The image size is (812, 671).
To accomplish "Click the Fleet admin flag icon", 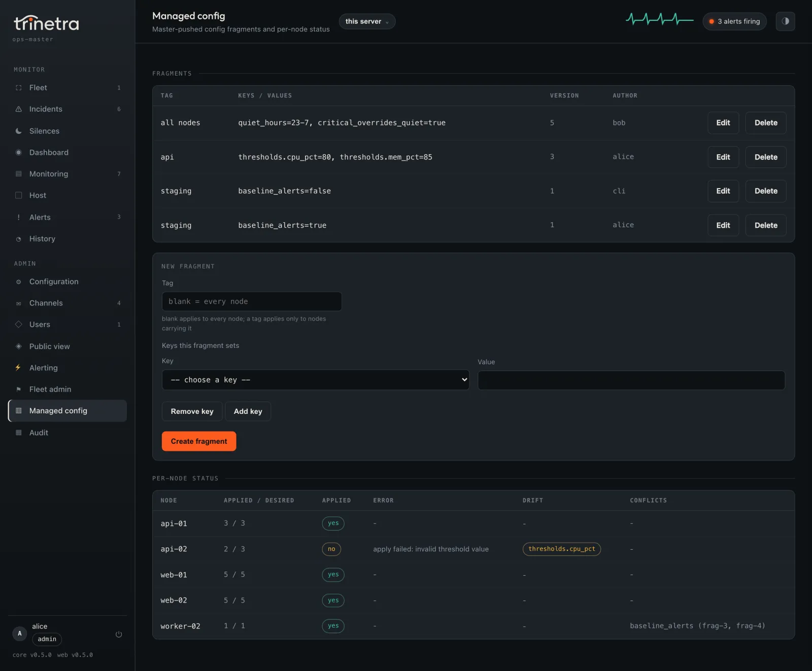I will tap(19, 390).
